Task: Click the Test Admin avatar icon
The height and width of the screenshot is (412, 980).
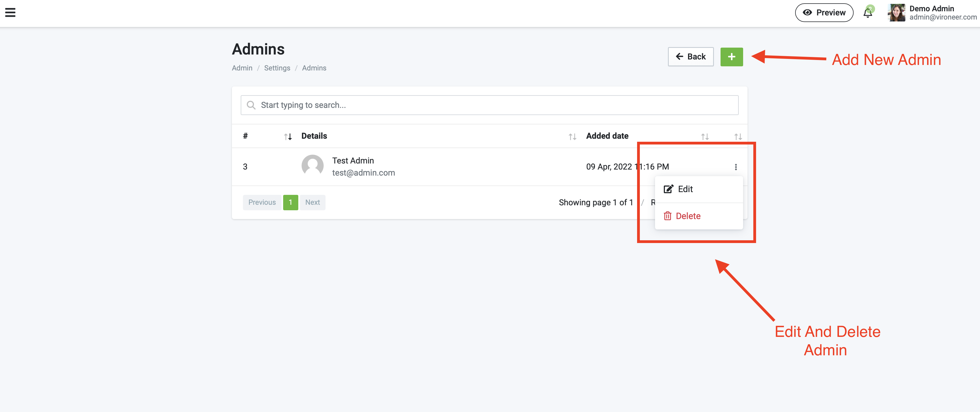Action: (x=312, y=166)
